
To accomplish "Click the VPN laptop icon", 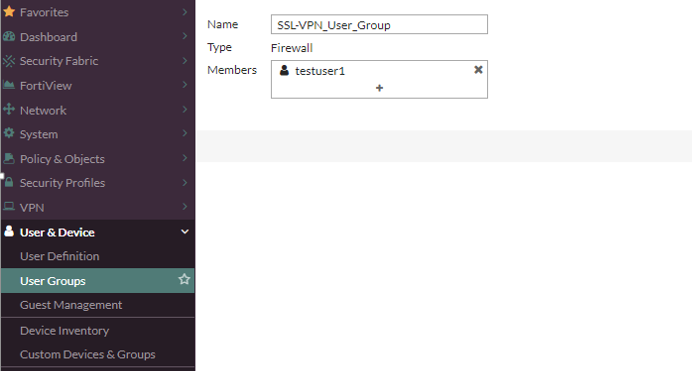I will (x=9, y=206).
